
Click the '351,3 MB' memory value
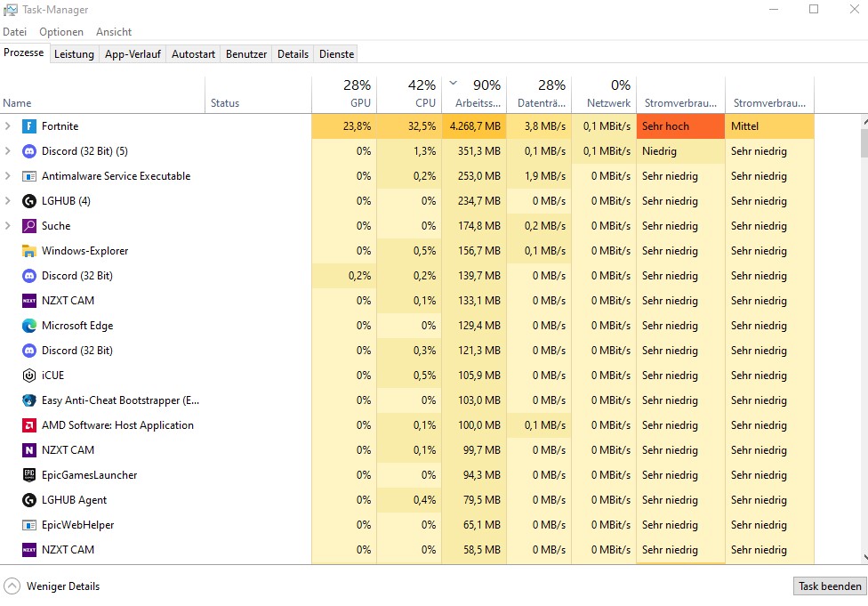[478, 151]
